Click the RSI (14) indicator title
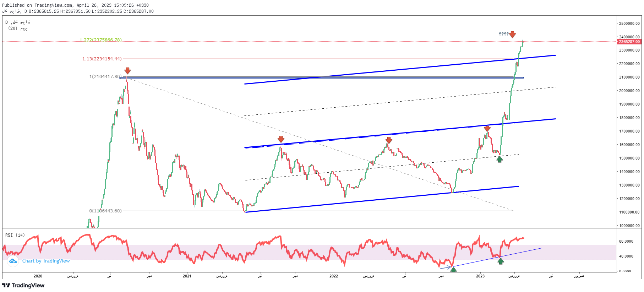Image resolution: width=644 pixels, height=292 pixels. pyautogui.click(x=15, y=235)
